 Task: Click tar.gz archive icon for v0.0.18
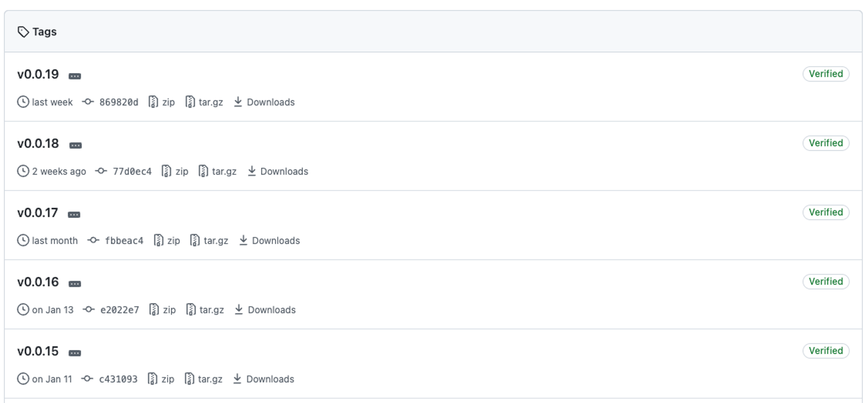point(203,171)
